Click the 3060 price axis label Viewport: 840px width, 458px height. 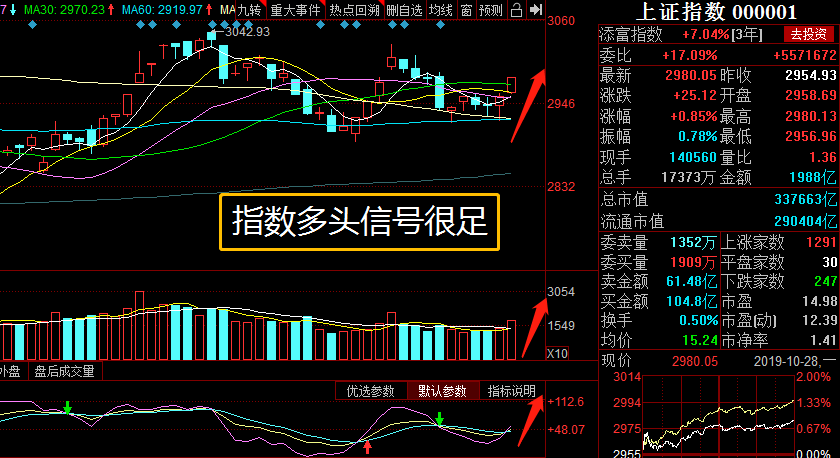tap(561, 21)
